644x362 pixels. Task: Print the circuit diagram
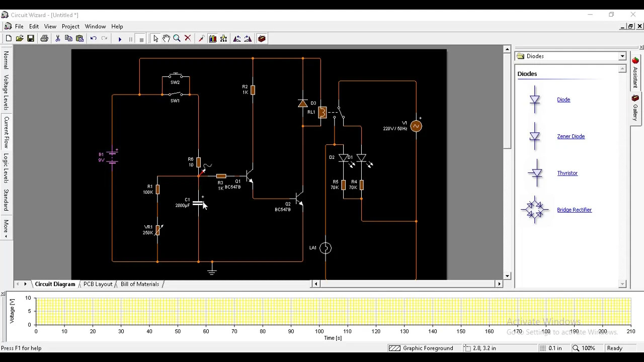tap(44, 39)
